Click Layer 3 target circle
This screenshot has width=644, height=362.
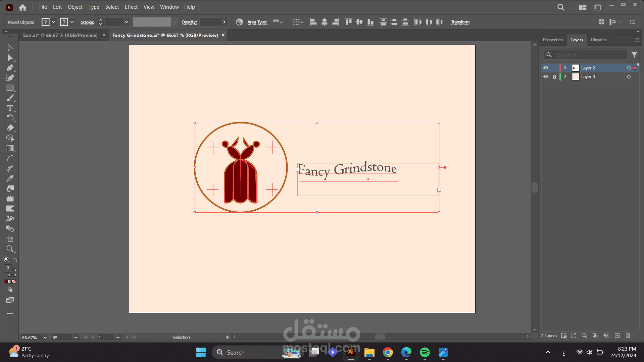pos(629,77)
